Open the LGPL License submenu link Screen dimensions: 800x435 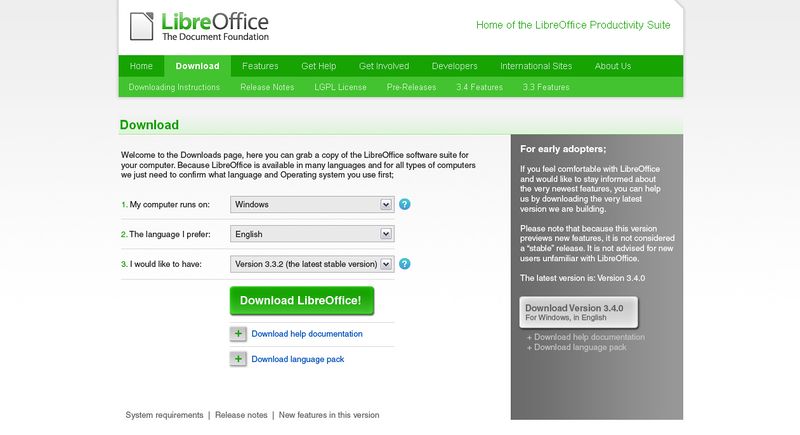[340, 87]
